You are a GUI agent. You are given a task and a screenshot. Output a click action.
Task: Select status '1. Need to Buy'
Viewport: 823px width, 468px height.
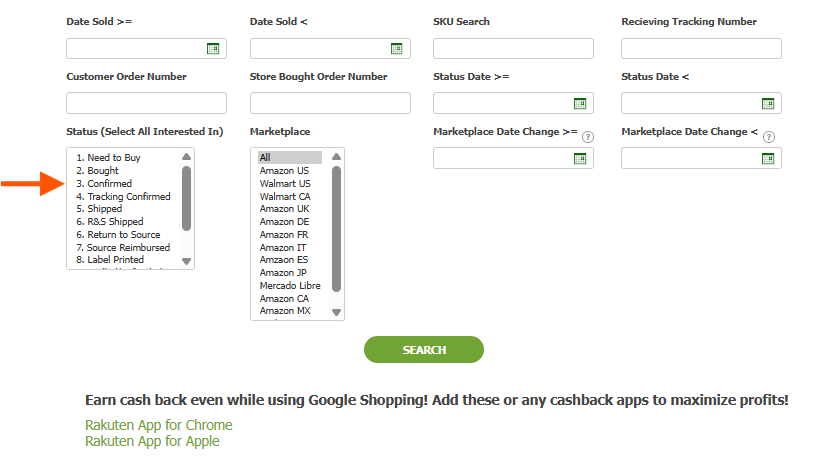coord(109,157)
